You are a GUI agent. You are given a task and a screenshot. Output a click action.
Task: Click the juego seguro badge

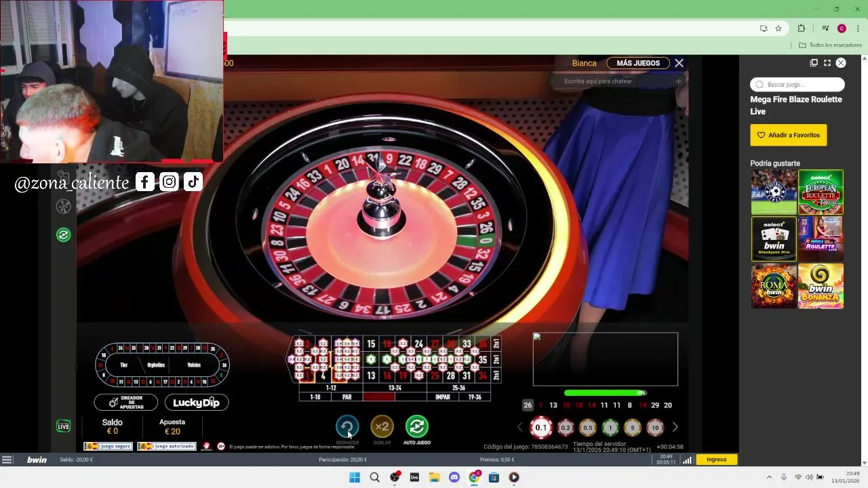pos(108,446)
